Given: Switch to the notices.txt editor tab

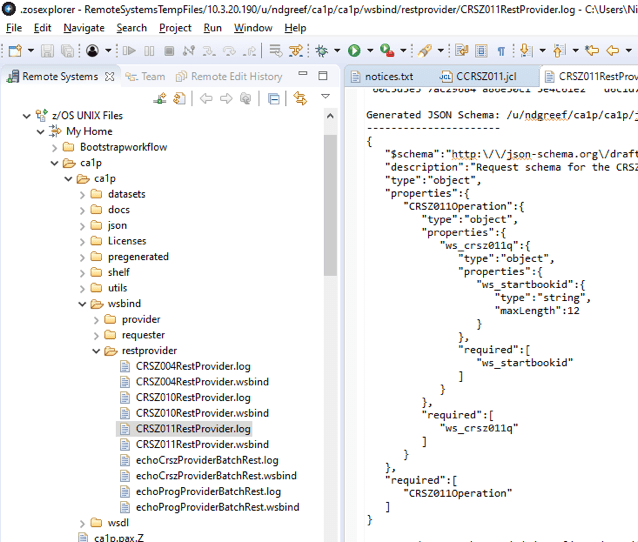Looking at the screenshot, I should 382,76.
